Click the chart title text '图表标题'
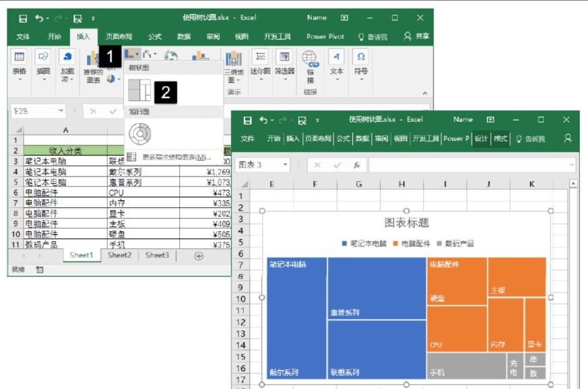Image resolution: width=588 pixels, height=389 pixels. click(408, 223)
